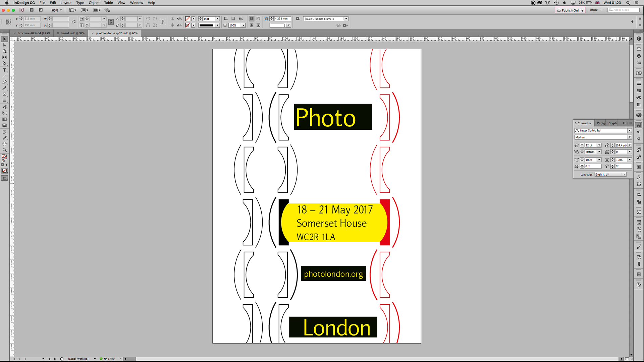Select the Hand tool
This screenshot has height=362, width=644.
point(5,144)
